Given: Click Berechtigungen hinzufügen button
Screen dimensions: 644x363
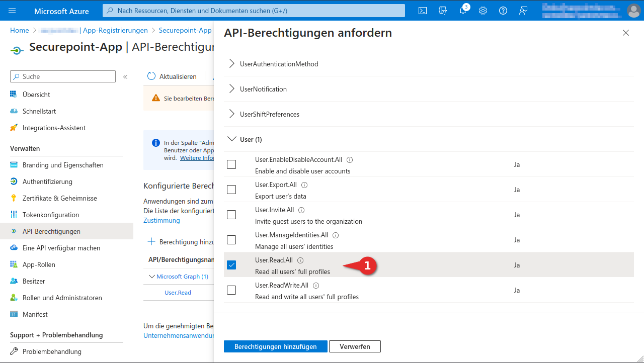Looking at the screenshot, I should pyautogui.click(x=276, y=346).
